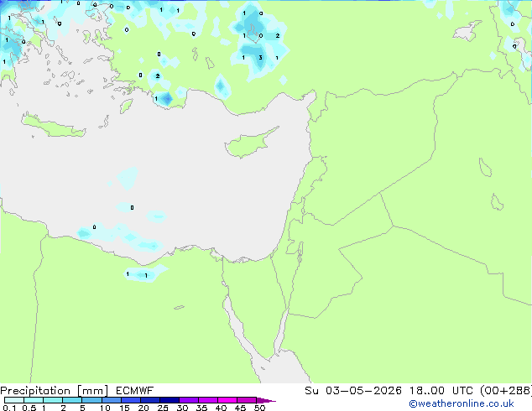The width and height of the screenshot is (532, 411).
Task: Click the 45 to 50 mm magenta swatch
Action: pyautogui.click(x=247, y=400)
